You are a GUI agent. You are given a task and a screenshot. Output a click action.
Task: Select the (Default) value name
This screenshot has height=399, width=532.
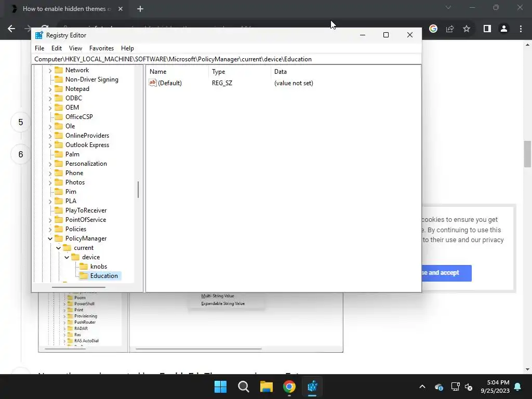170,83
